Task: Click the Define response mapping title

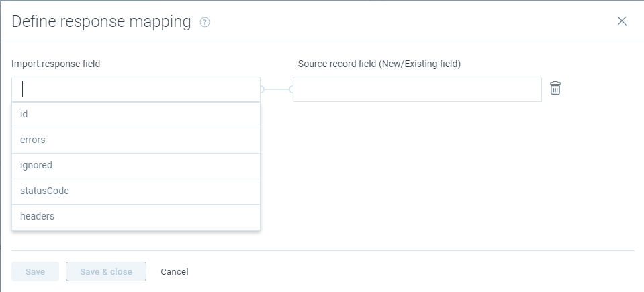Action: [x=101, y=21]
